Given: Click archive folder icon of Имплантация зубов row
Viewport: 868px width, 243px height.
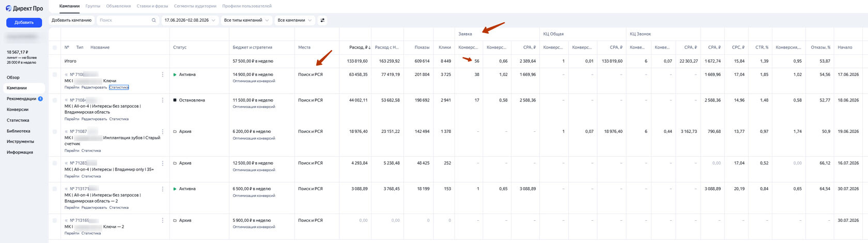Looking at the screenshot, I should pyautogui.click(x=175, y=132).
